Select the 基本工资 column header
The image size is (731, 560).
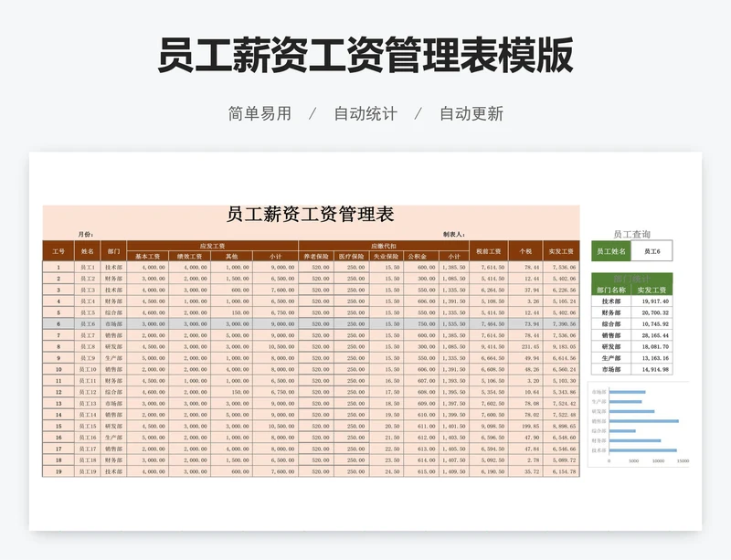tap(147, 256)
